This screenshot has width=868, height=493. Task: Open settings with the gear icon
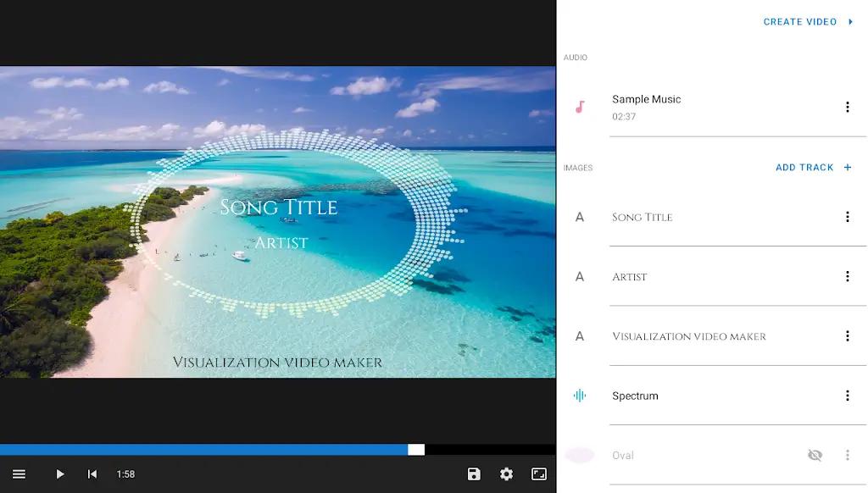tap(506, 474)
